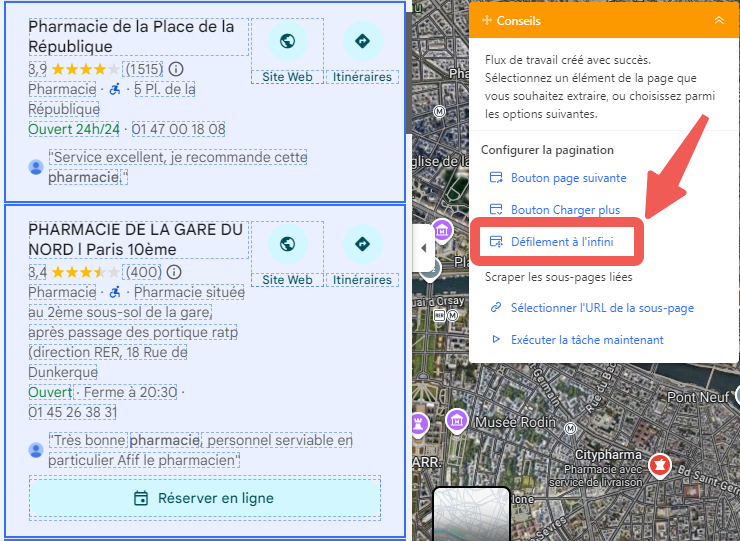This screenshot has width=740, height=541.
Task: Click the Défilement à l'infini icon
Action: 496,242
